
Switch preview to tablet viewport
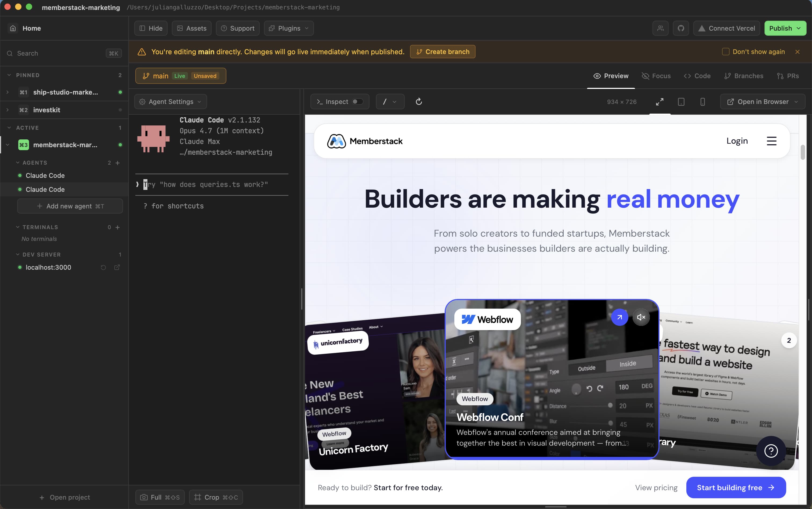point(681,102)
